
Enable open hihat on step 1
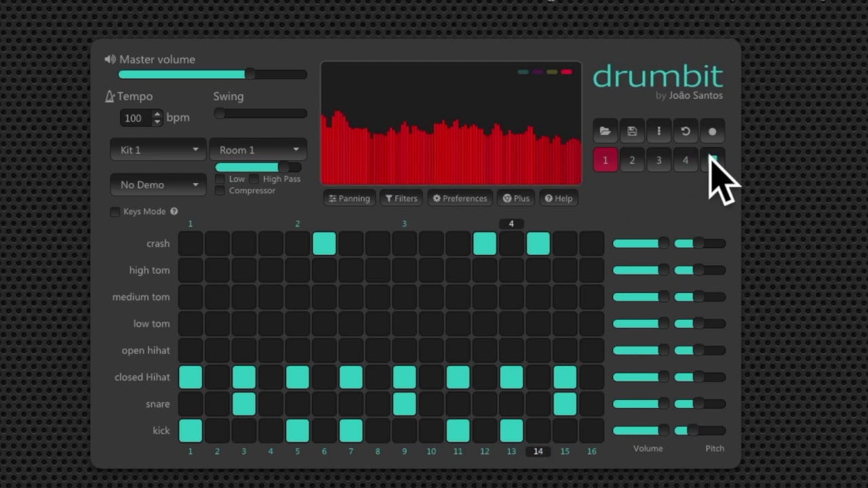[191, 350]
